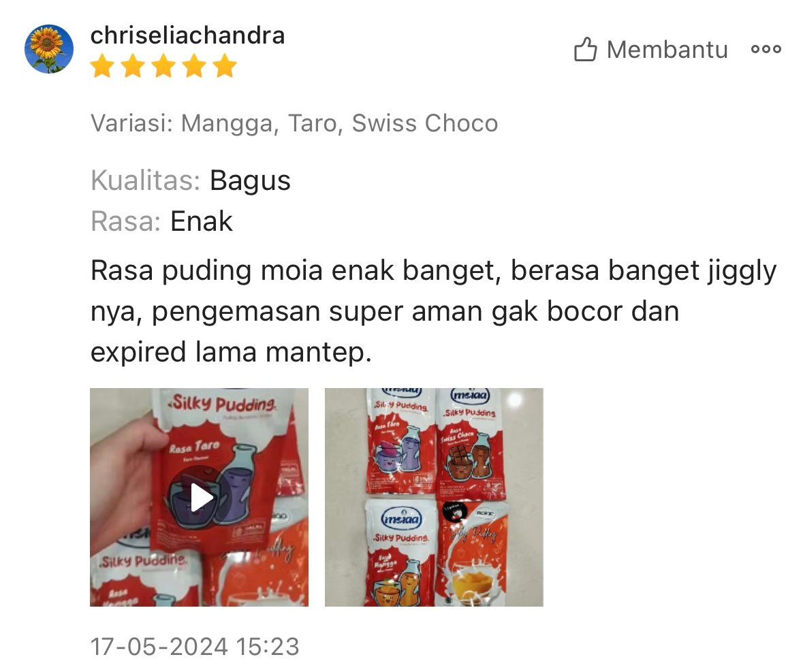
Task: Click the second rating star
Action: tap(133, 67)
